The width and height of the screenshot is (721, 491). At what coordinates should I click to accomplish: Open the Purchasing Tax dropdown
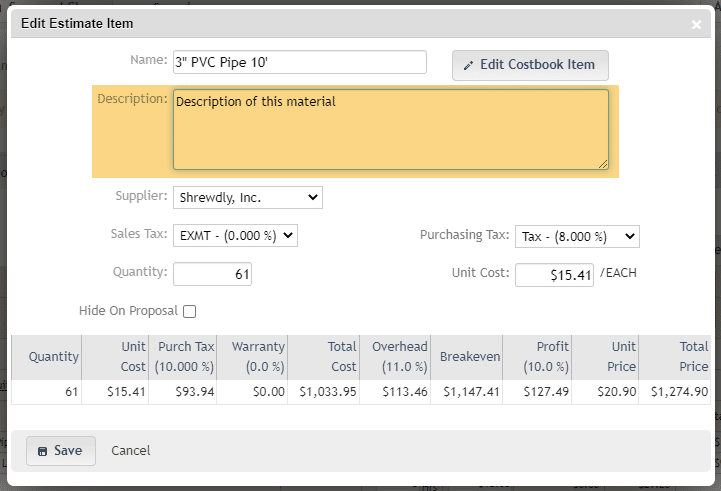pos(577,236)
